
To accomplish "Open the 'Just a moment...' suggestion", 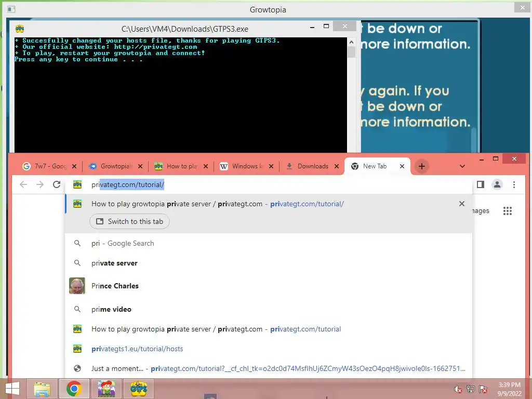I will point(269,368).
